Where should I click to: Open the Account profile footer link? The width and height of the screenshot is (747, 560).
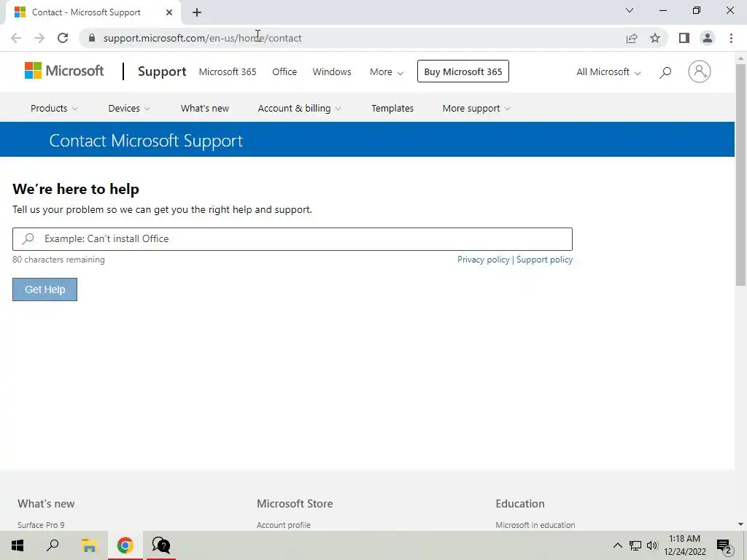(284, 525)
